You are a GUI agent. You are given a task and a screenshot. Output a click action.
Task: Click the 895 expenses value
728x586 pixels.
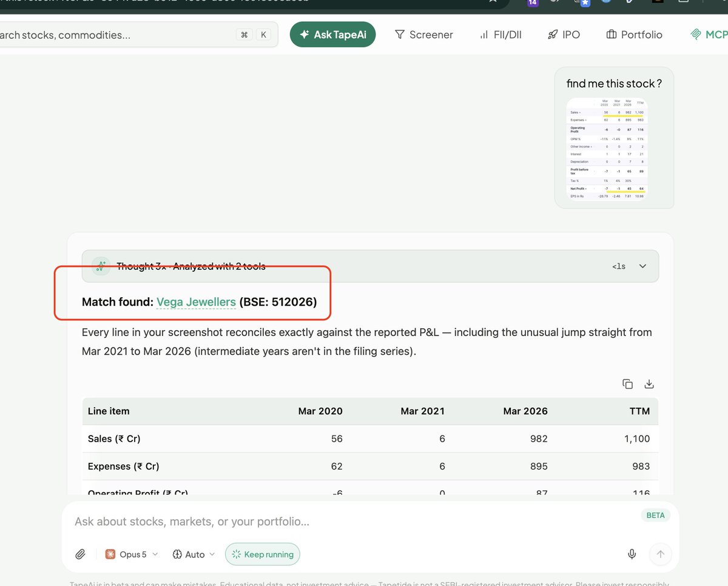(x=538, y=466)
